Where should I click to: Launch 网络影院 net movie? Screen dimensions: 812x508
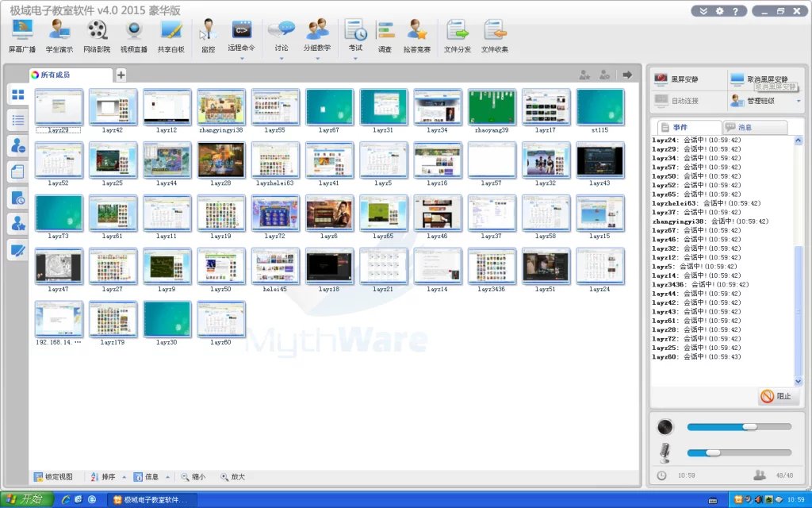tap(96, 36)
